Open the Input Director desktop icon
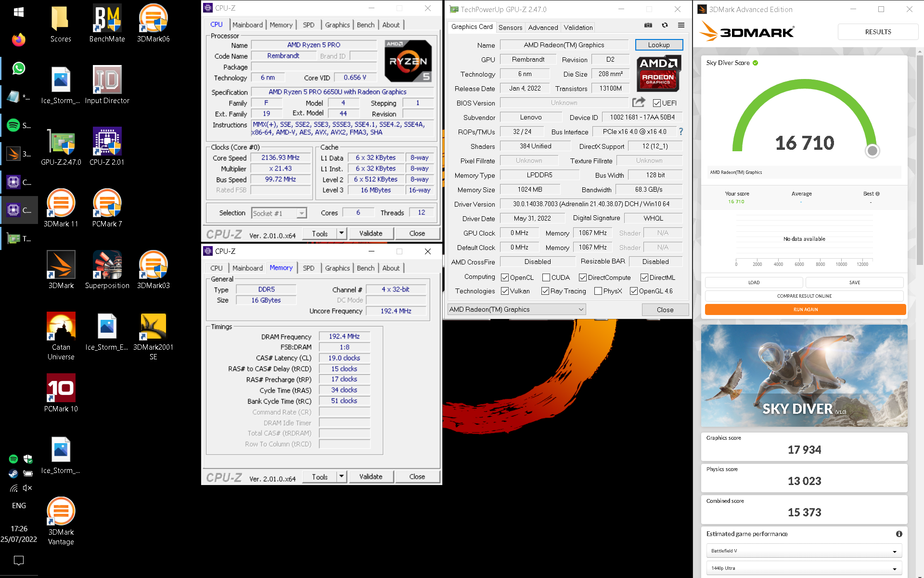This screenshot has width=924, height=578. tap(107, 85)
